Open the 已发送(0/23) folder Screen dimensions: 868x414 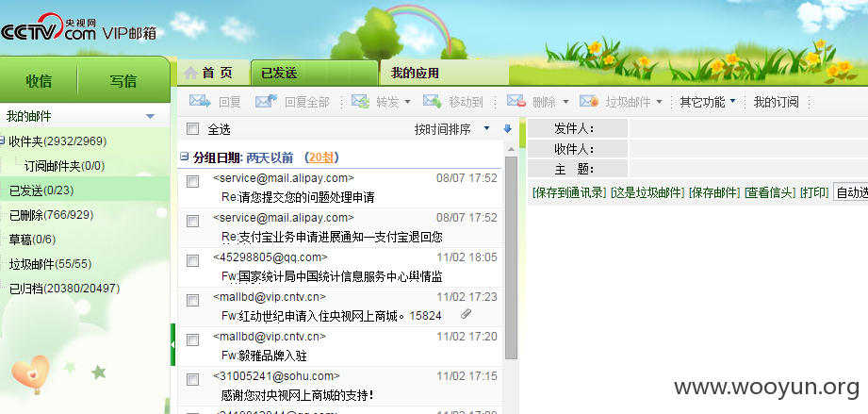(41, 190)
